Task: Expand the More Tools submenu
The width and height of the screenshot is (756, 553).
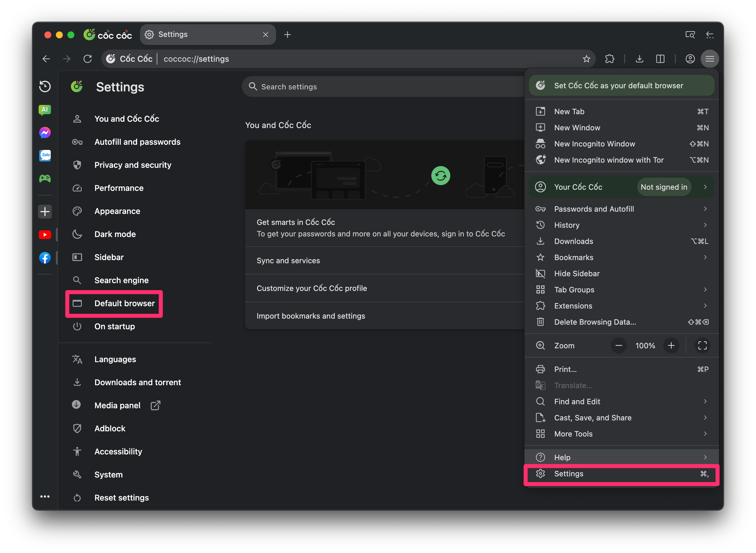Action: tap(705, 434)
